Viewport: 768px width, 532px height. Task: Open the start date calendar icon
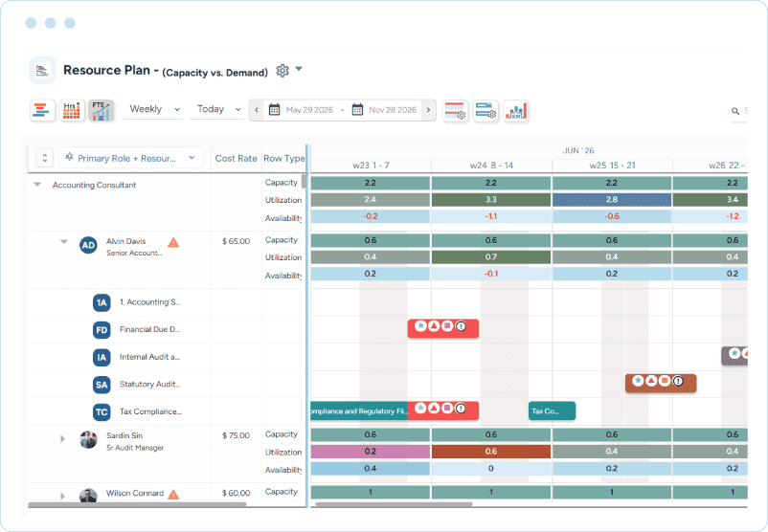pos(274,110)
